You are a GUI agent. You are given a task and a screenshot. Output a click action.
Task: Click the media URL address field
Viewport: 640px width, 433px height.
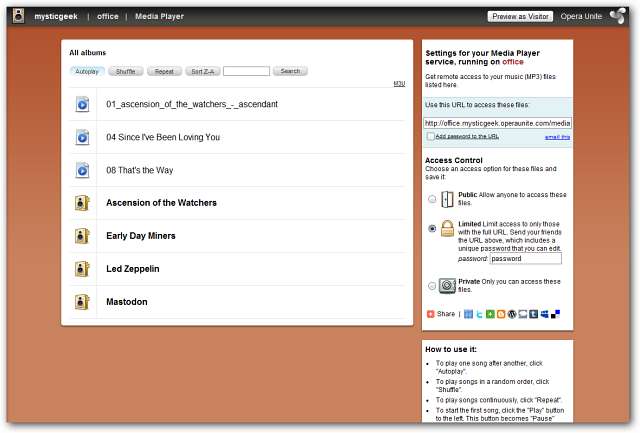[498, 123]
